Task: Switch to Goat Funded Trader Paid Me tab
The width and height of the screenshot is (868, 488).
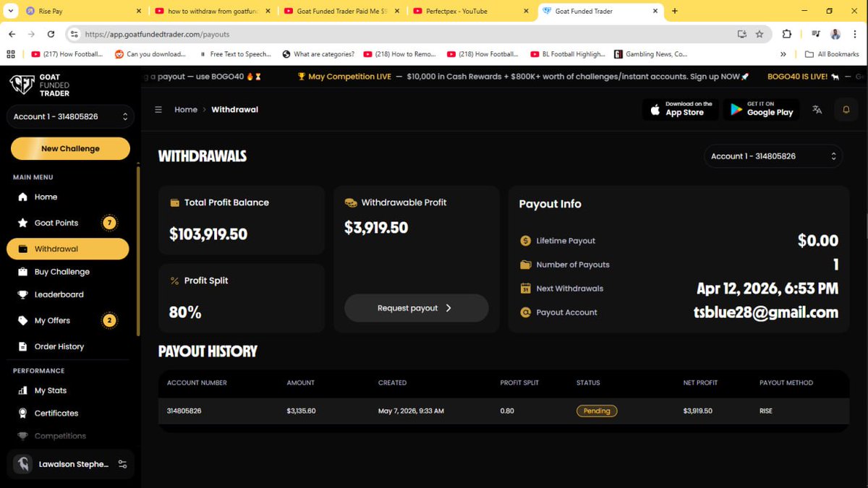Action: [342, 11]
